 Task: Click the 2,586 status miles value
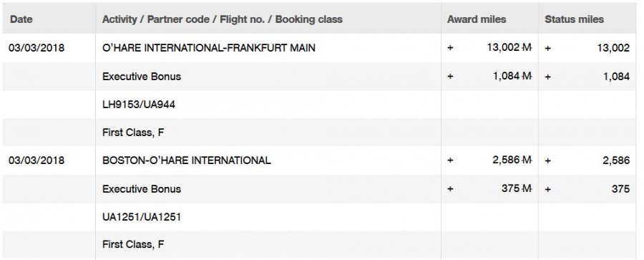click(x=616, y=160)
